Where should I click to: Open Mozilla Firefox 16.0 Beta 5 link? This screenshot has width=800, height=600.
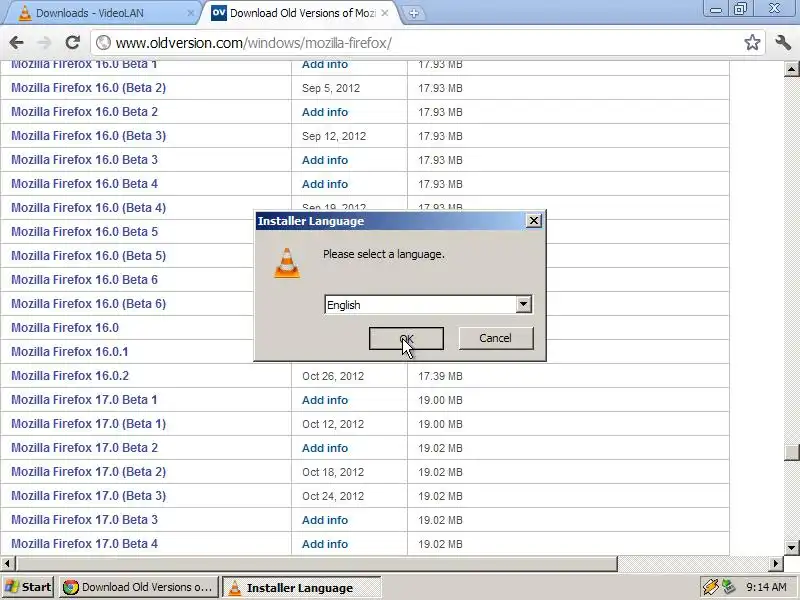(x=84, y=232)
